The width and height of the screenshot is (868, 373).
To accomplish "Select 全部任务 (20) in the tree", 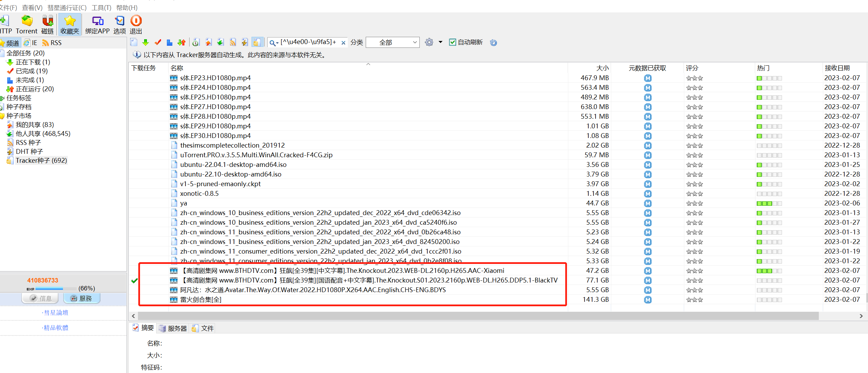I will coord(25,53).
